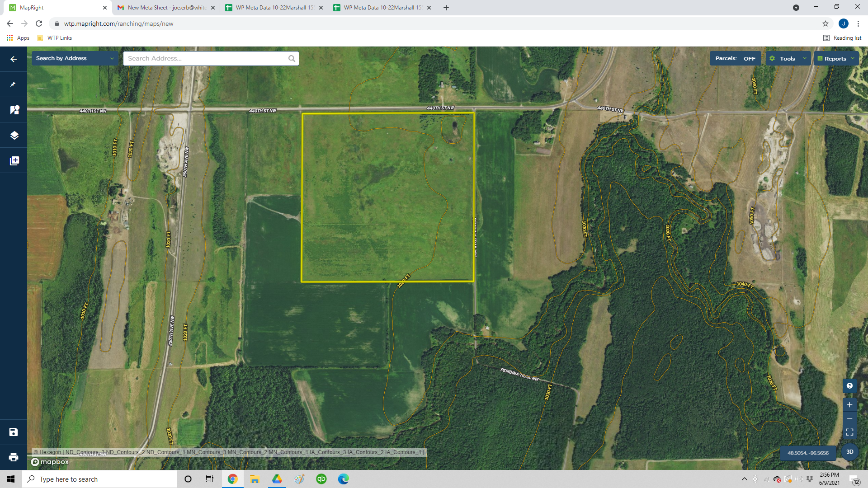This screenshot has height=488, width=868.
Task: Open the map layers stack icon
Action: (14, 135)
